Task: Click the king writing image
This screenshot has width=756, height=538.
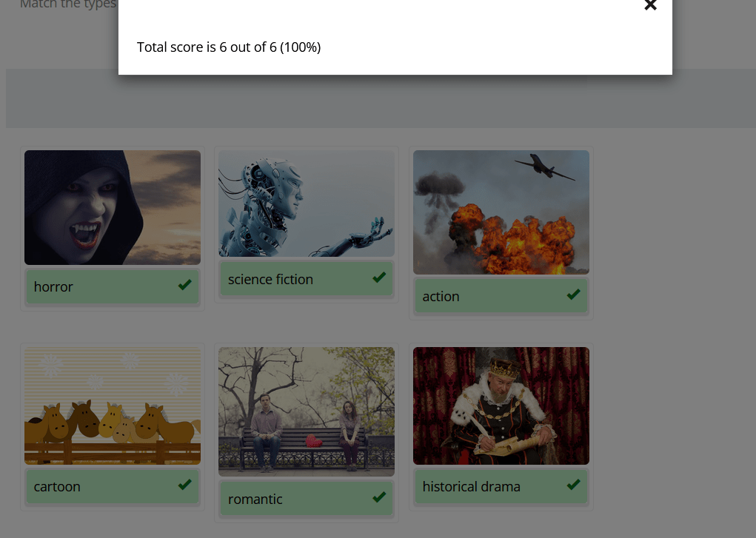Action: coord(501,406)
